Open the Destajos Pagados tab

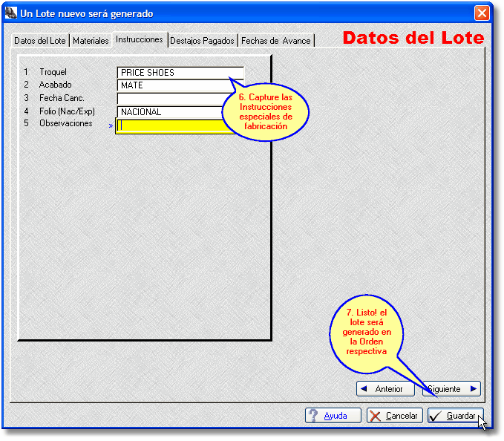(203, 41)
